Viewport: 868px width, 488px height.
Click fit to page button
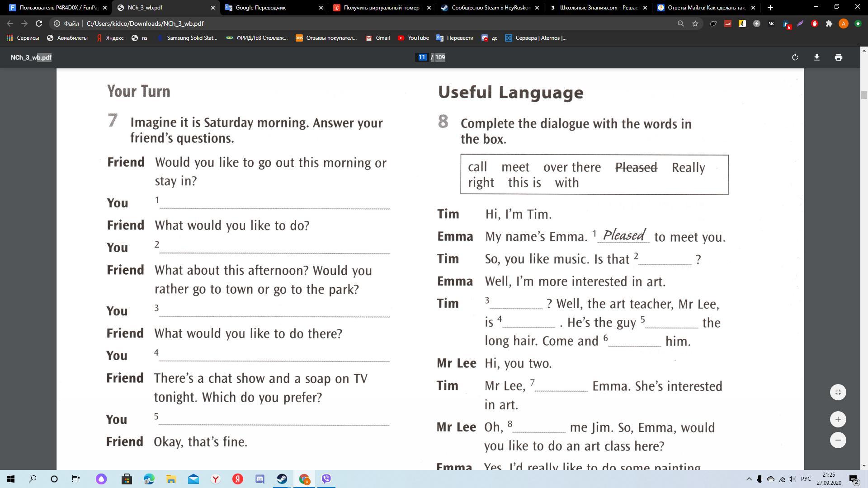coord(838,392)
